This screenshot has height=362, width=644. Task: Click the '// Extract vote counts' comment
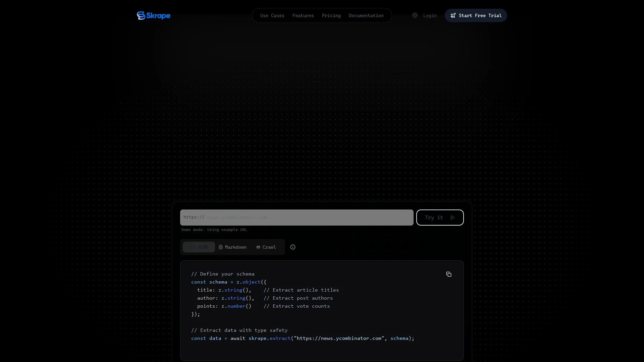pyautogui.click(x=297, y=306)
